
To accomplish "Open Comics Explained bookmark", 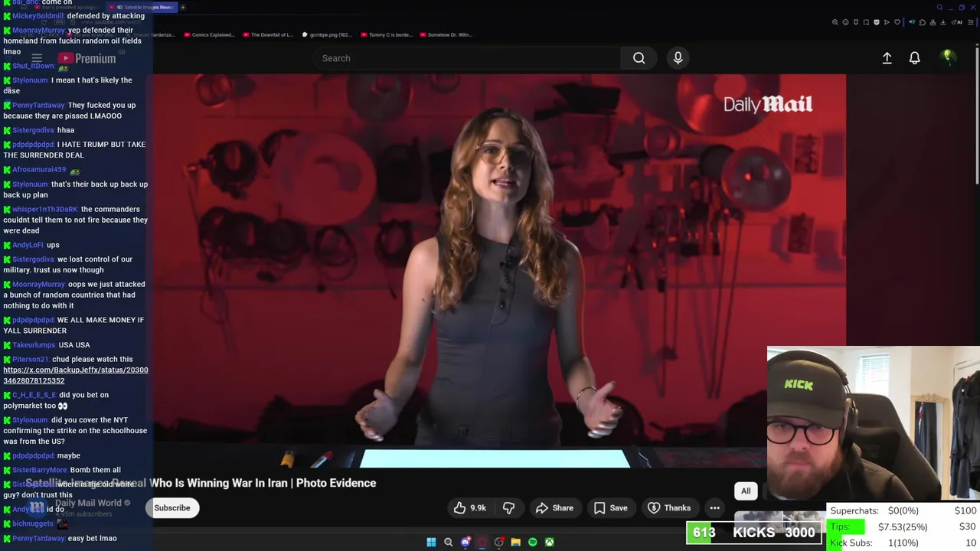I will [211, 34].
